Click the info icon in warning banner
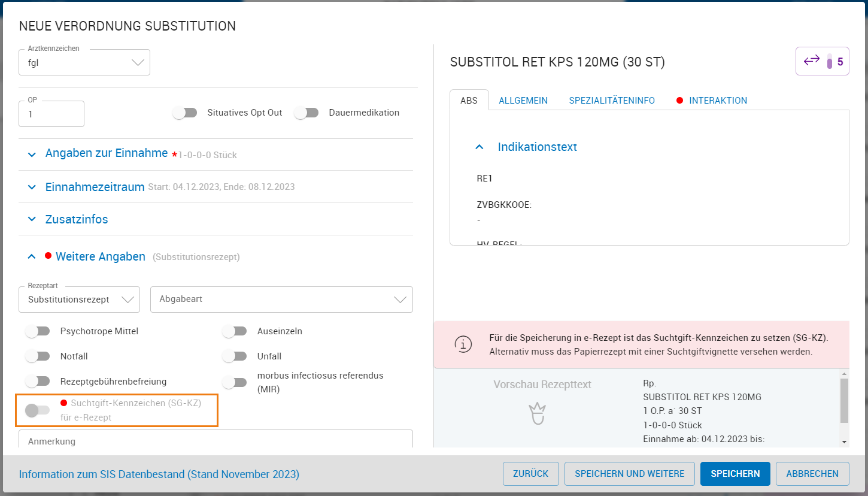This screenshot has height=496, width=868. 463,344
